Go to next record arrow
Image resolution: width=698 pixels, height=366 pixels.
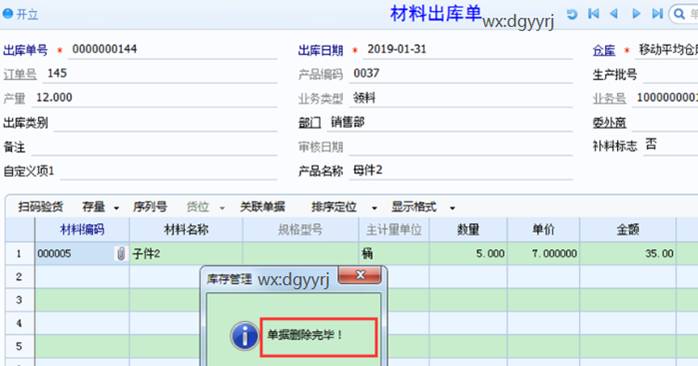tap(636, 14)
